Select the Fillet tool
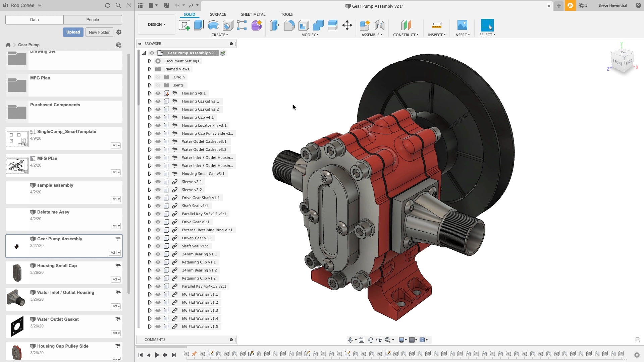This screenshot has width=644, height=362. 289,25
